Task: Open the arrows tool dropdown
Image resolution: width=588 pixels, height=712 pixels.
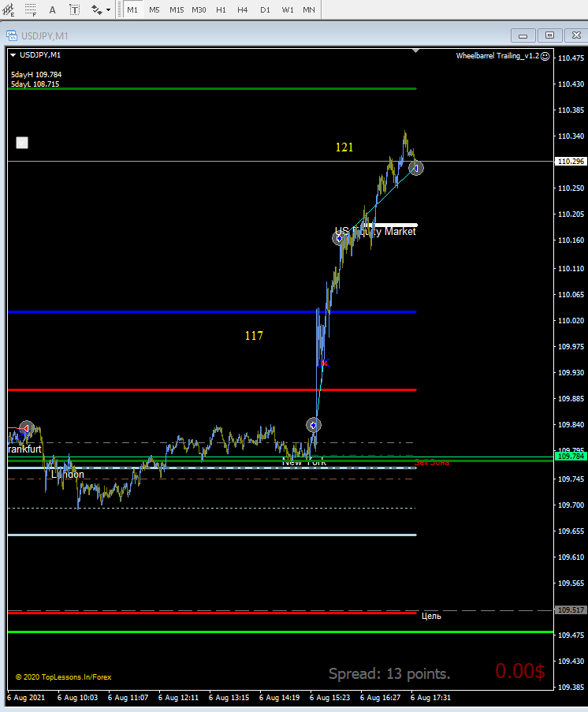Action: 108,9
